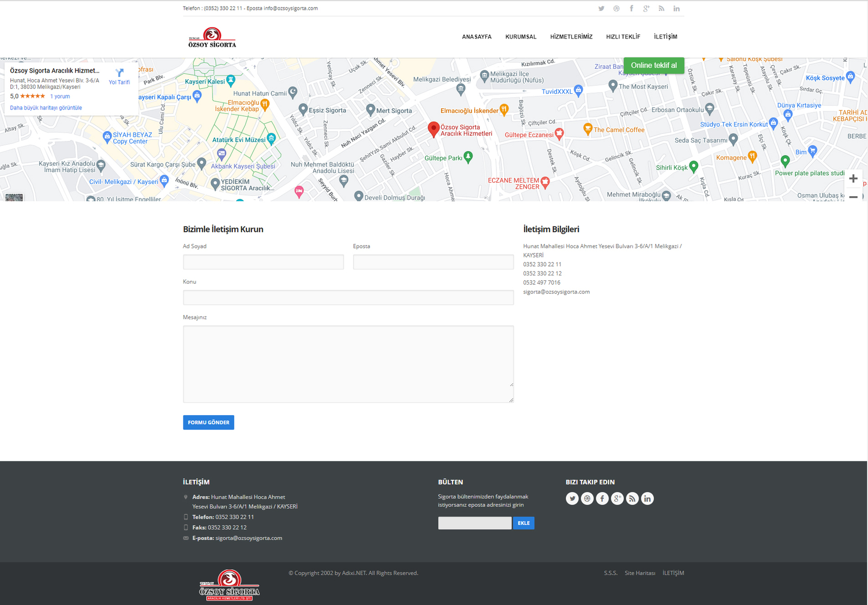Focus the Ad Soyad input field

(264, 262)
